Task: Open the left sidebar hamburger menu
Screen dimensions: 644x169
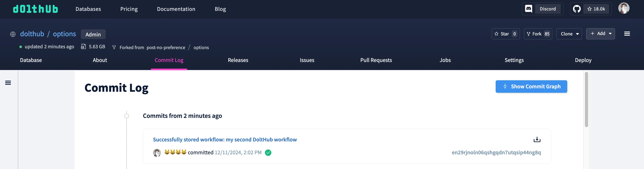Action: pos(8,83)
